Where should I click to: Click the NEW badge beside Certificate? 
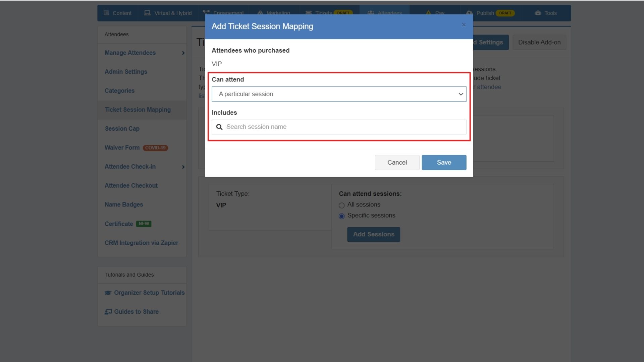click(144, 224)
